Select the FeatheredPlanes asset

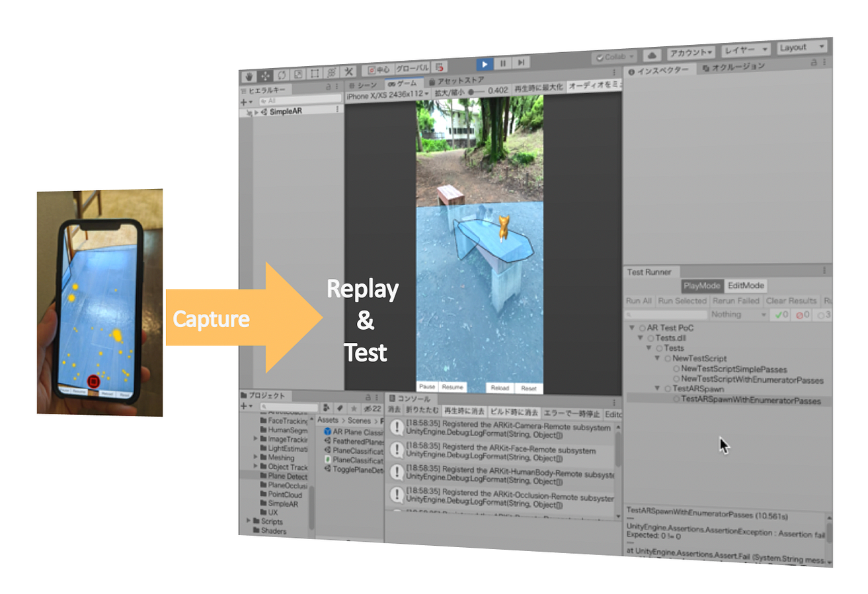point(354,441)
